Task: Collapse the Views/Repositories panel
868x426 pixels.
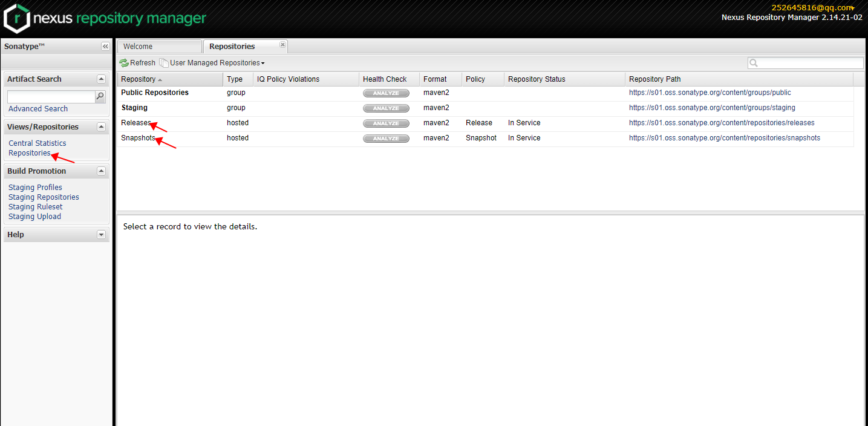Action: coord(102,127)
